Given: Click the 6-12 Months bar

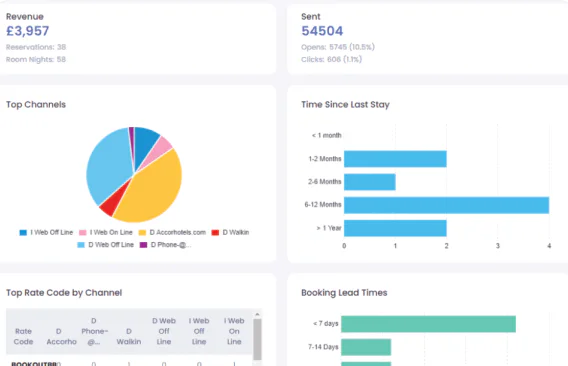Looking at the screenshot, I should [x=446, y=205].
